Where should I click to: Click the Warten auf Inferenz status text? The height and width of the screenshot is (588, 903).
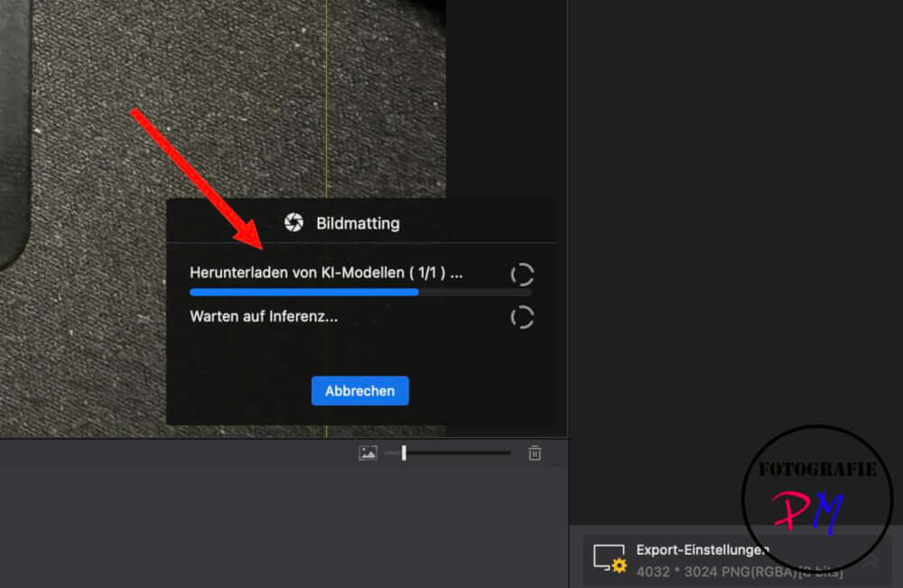click(264, 317)
